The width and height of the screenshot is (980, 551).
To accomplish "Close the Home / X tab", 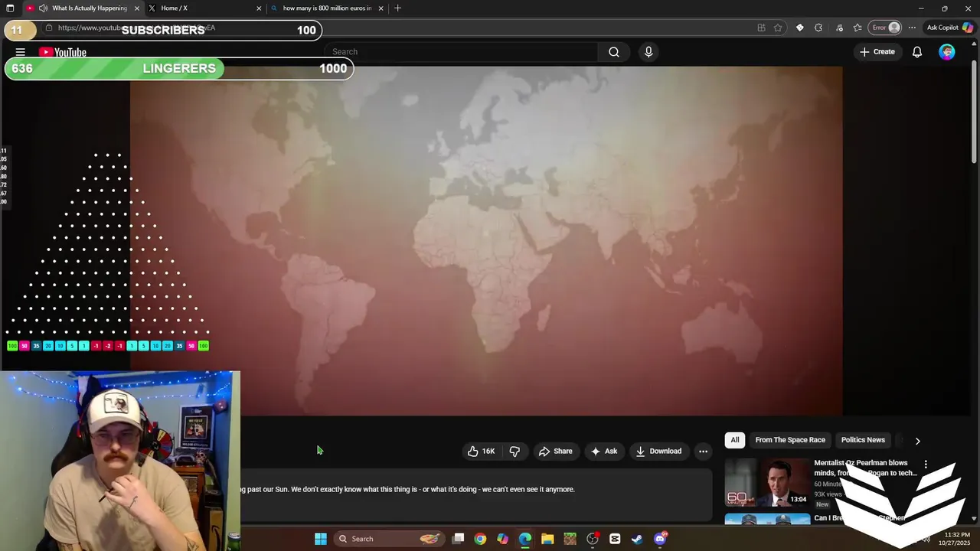I will [259, 8].
